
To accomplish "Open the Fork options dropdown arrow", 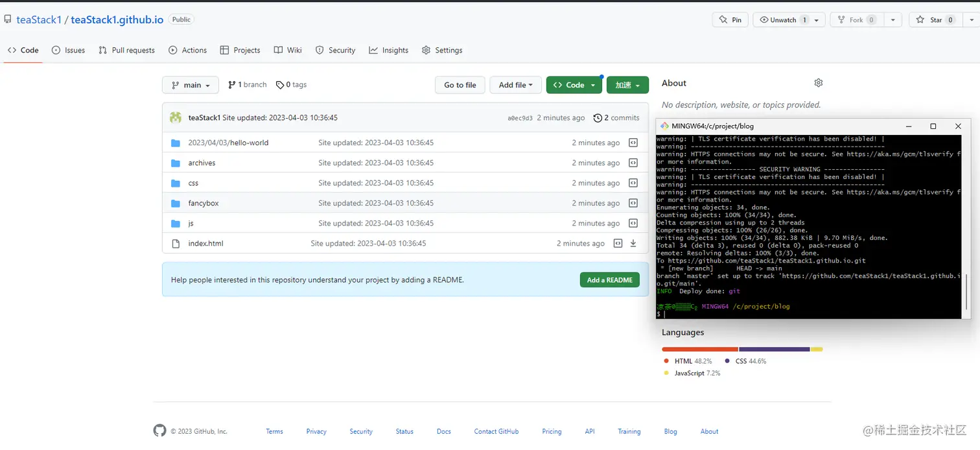I will pyautogui.click(x=893, y=20).
